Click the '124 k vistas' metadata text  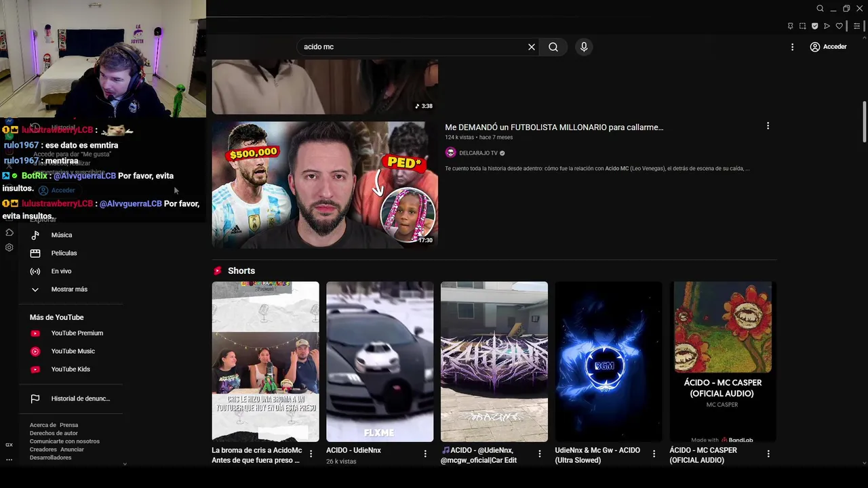coord(459,138)
